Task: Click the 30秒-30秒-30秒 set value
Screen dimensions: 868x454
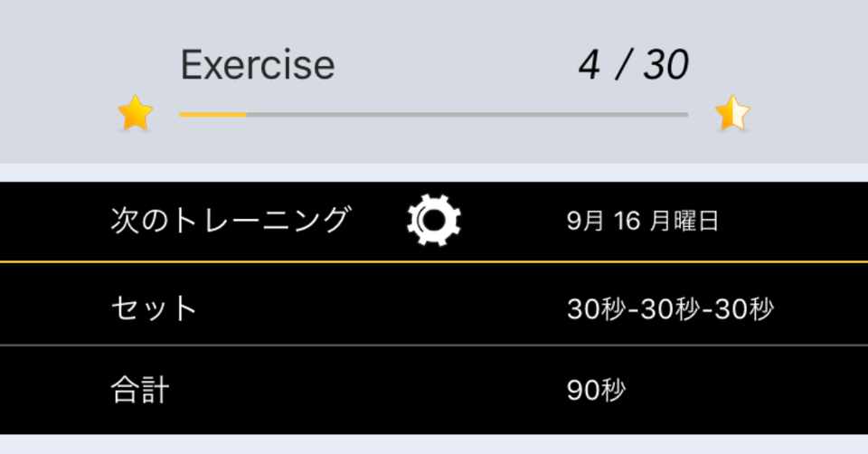Action: point(670,309)
